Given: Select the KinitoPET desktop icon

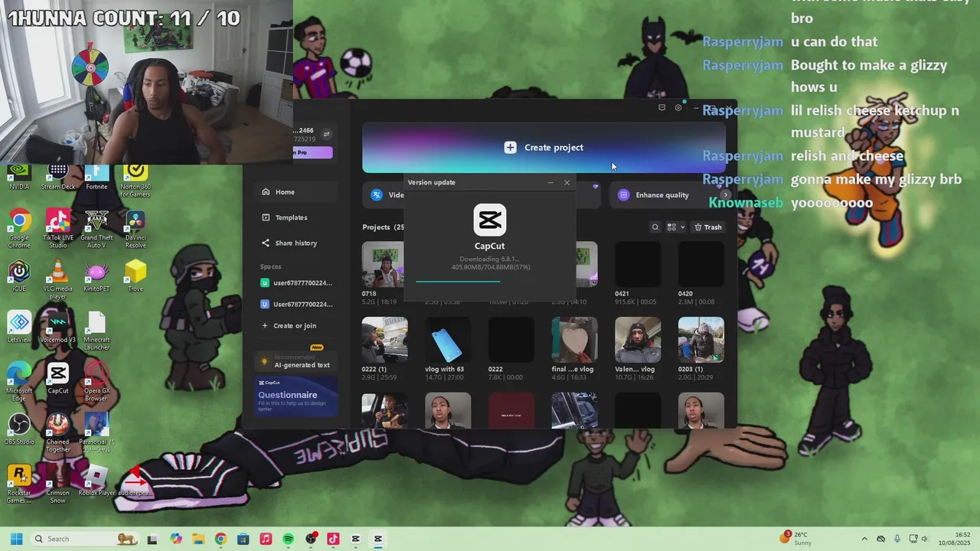Looking at the screenshot, I should (x=96, y=277).
